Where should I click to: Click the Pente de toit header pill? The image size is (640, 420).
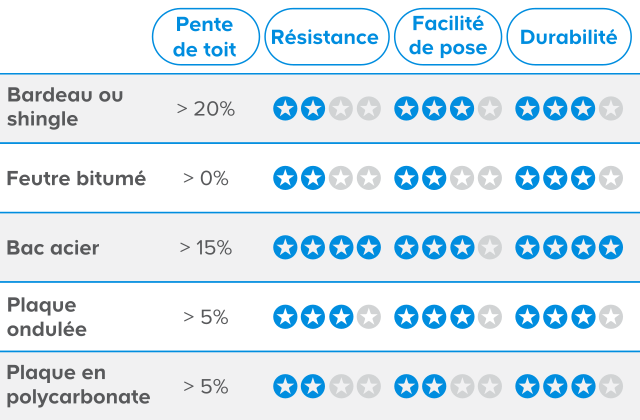click(x=205, y=37)
